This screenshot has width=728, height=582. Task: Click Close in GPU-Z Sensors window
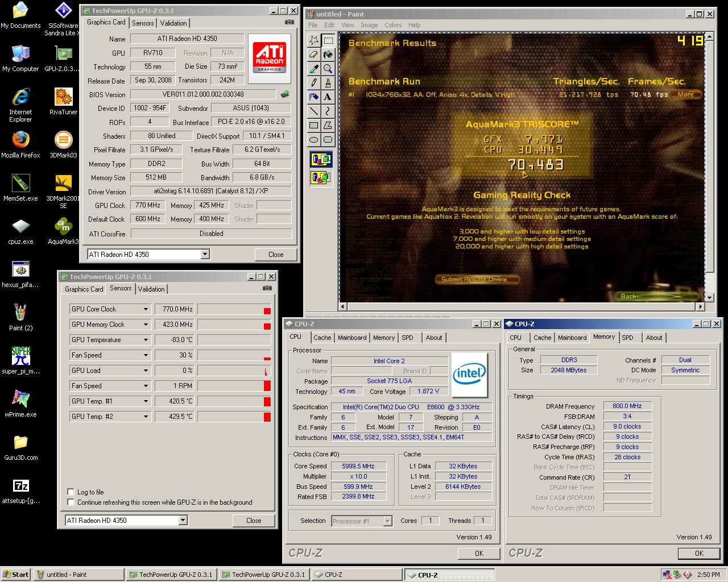[x=254, y=520]
